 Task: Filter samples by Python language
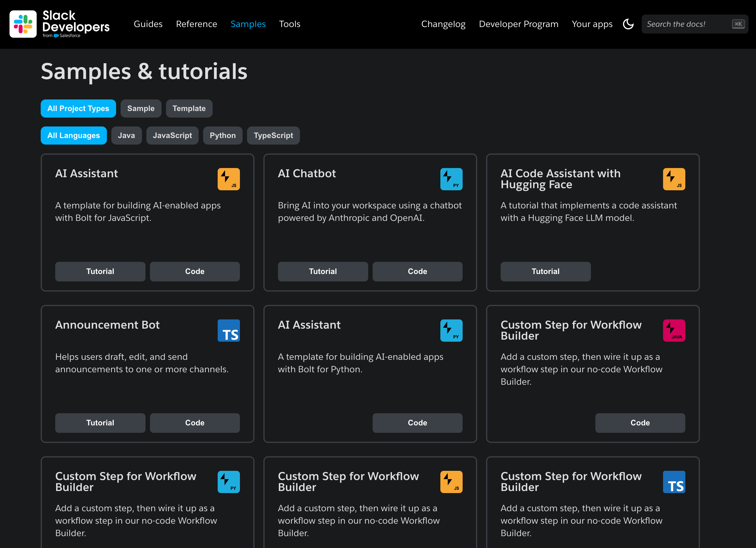tap(223, 135)
